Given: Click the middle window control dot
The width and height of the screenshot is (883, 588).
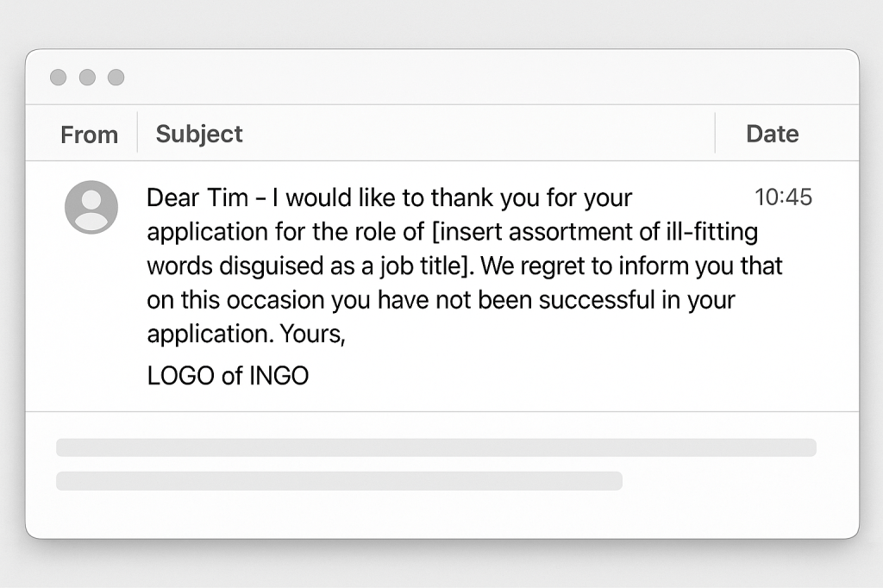Looking at the screenshot, I should click(x=87, y=78).
